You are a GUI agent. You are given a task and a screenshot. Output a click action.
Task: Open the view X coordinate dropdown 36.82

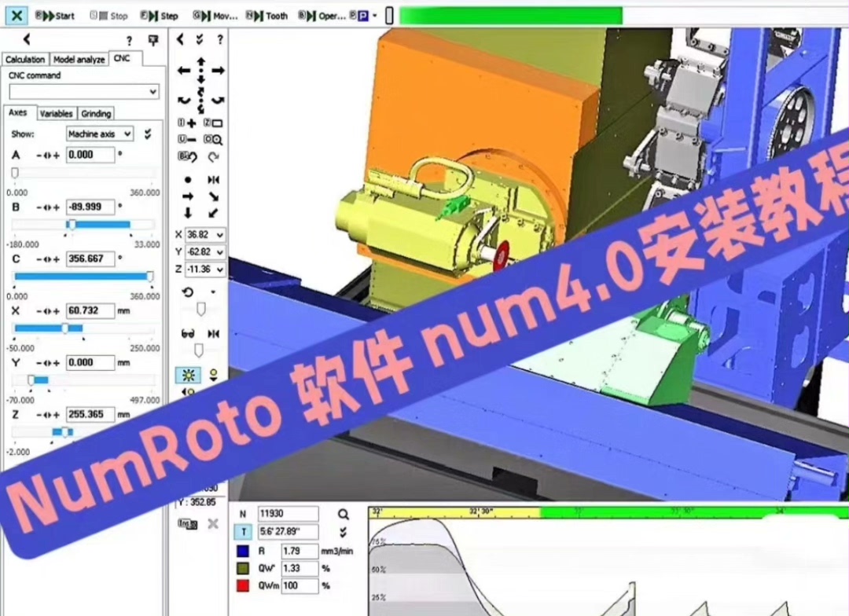[205, 235]
